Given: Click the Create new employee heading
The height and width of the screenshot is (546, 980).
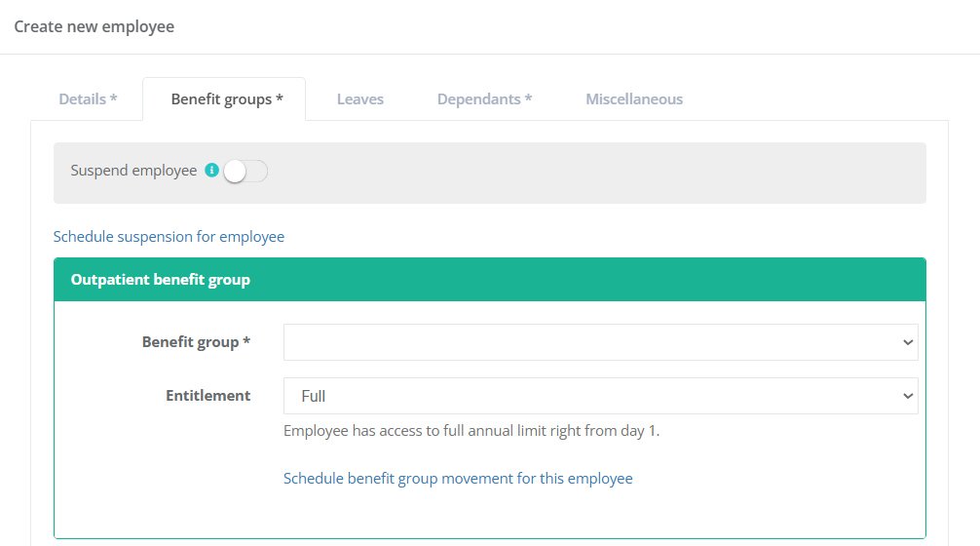Looking at the screenshot, I should [x=94, y=26].
